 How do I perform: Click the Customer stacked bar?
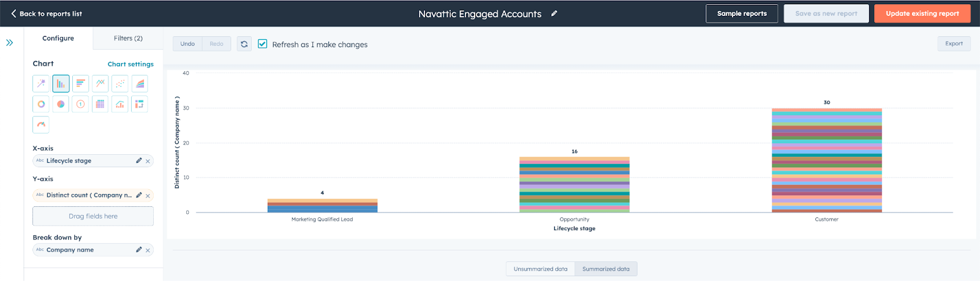tap(826, 160)
